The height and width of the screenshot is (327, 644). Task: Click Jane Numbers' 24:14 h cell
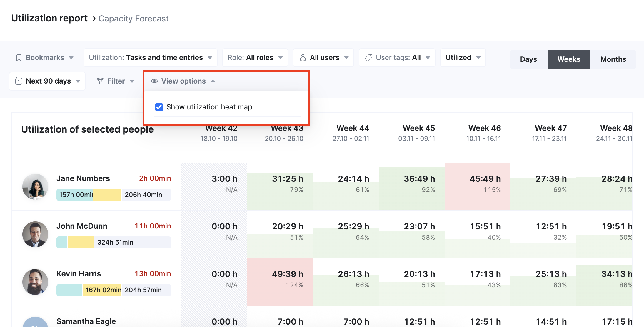pos(346,187)
